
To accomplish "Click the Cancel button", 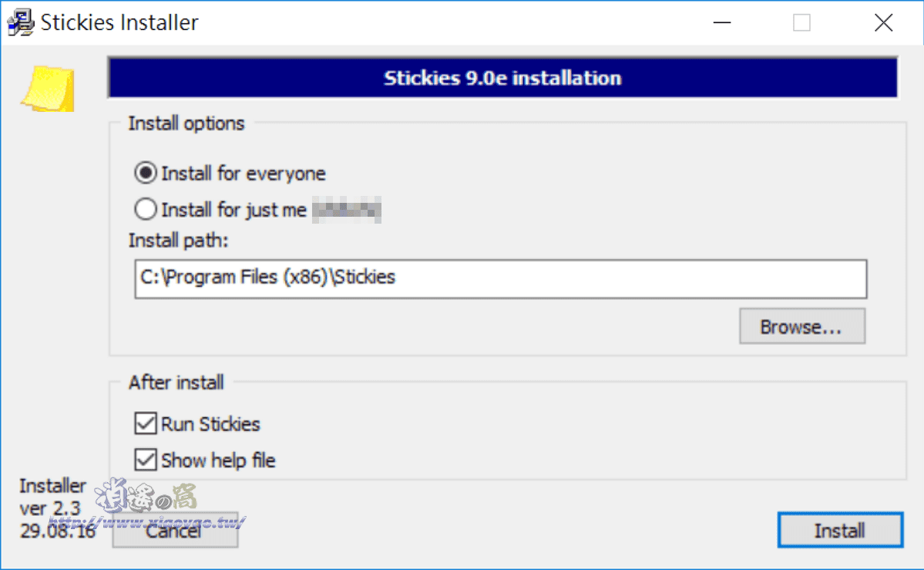I will 175,530.
